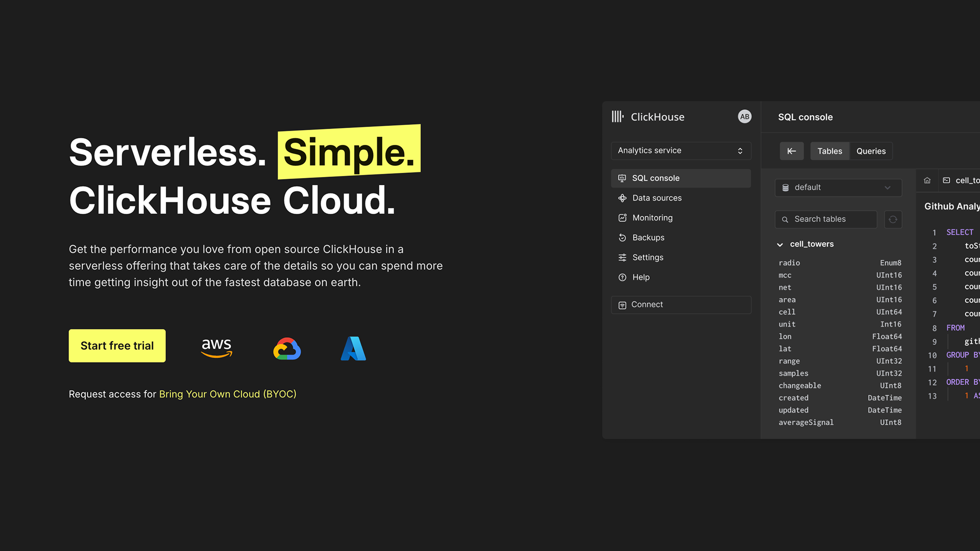Open Monitoring in sidebar
Viewport: 980px width, 551px height.
[652, 218]
